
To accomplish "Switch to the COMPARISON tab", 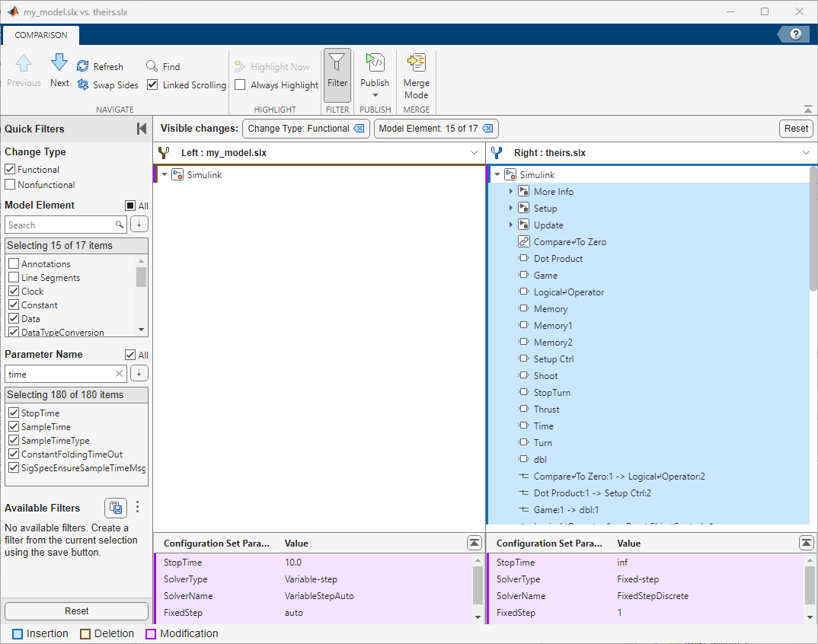I will (40, 35).
